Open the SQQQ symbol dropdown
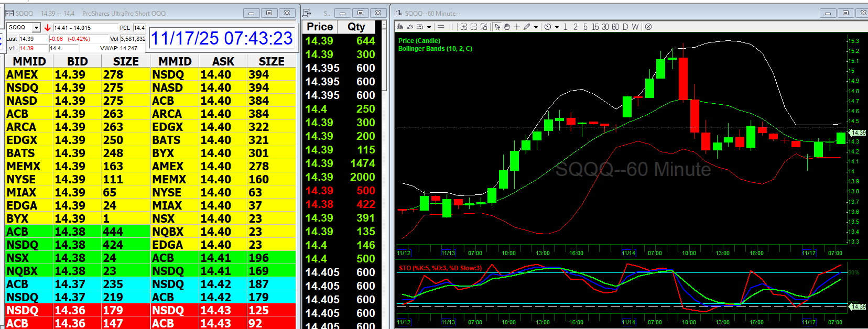The height and width of the screenshot is (329, 868). click(x=36, y=27)
